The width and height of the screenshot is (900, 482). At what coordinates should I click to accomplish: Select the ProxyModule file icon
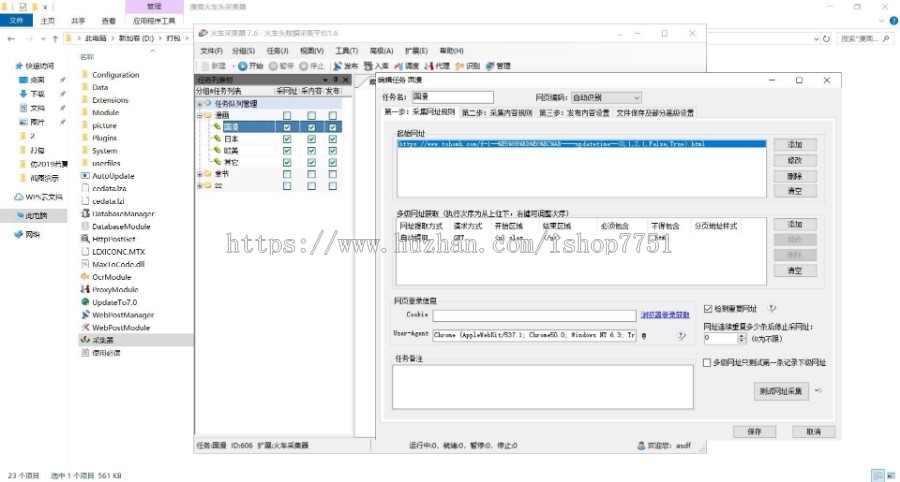click(x=85, y=289)
